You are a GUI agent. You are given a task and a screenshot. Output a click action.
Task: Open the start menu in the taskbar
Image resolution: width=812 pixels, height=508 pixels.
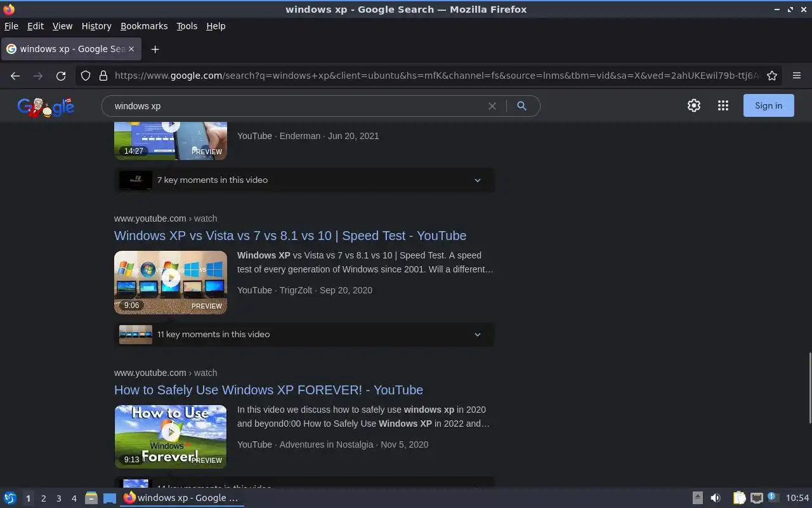10,498
